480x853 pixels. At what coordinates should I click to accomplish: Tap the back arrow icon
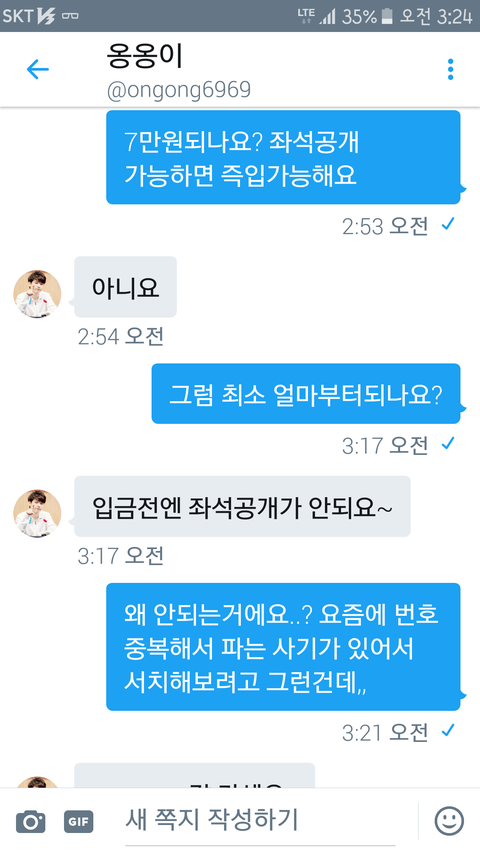[38, 70]
